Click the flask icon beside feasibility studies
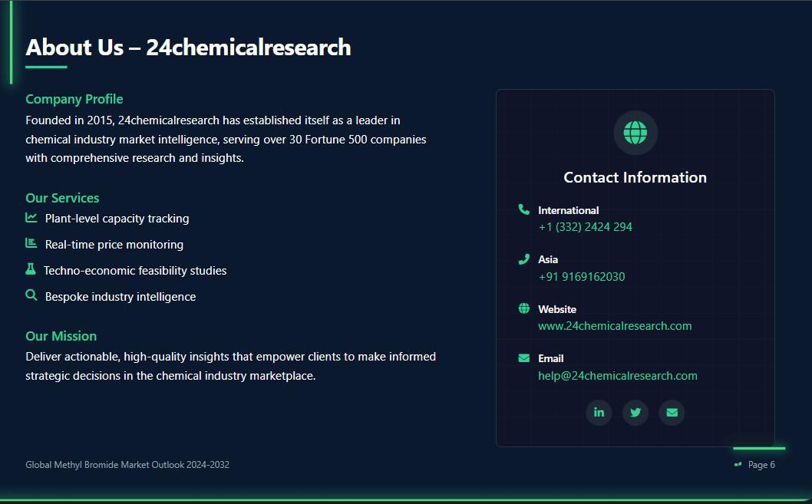 point(31,269)
